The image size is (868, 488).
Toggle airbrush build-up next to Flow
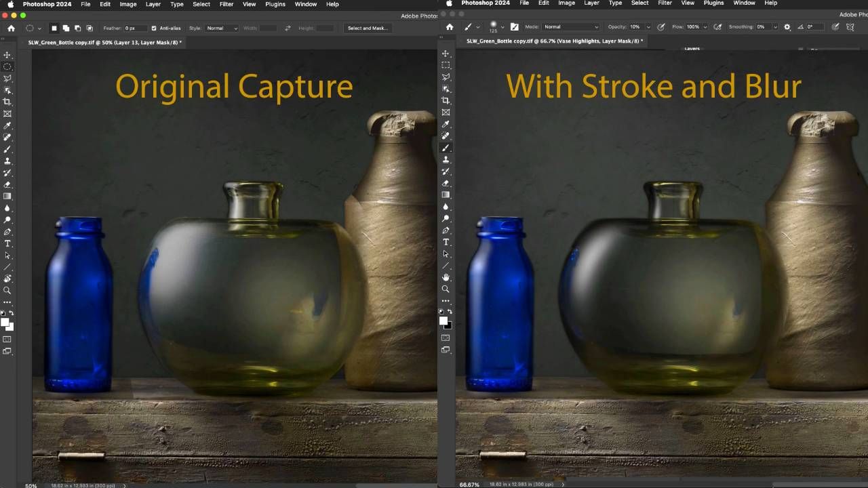point(717,27)
